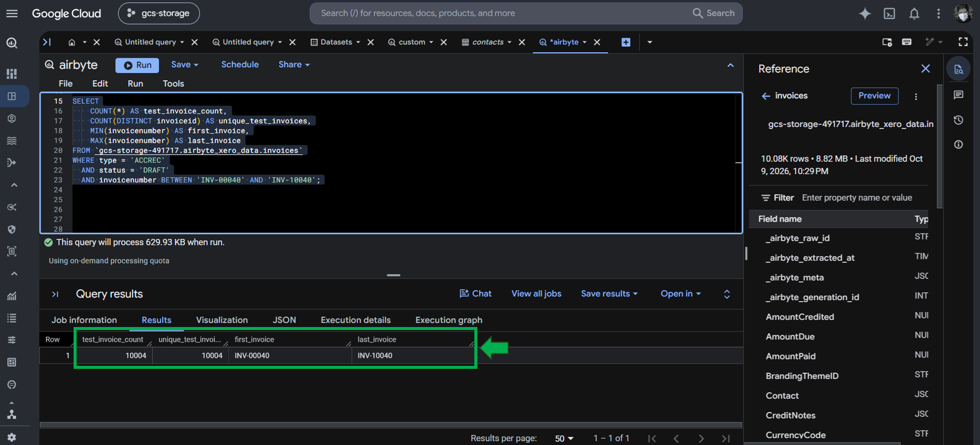Enter full screen editor mode
Screen dimensions: 980x445
click(x=963, y=42)
